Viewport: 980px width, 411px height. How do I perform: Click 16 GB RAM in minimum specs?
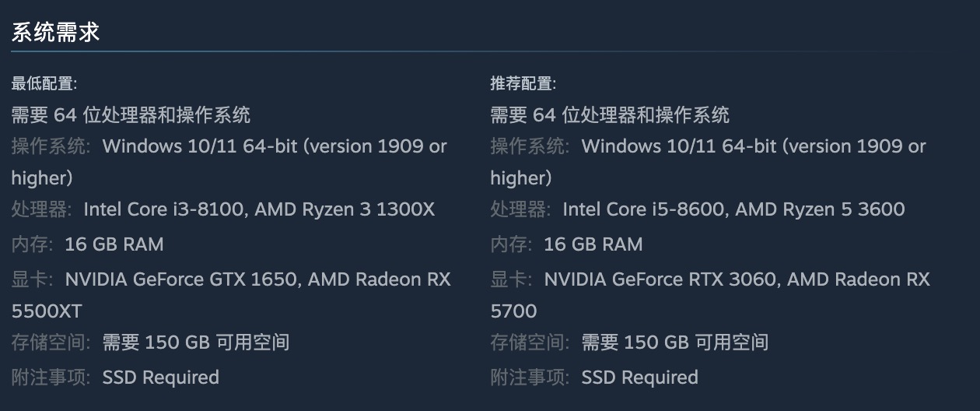[114, 244]
